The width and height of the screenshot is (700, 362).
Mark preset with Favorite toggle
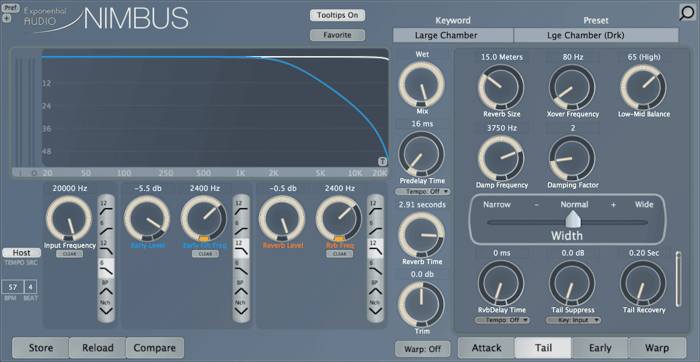click(338, 35)
